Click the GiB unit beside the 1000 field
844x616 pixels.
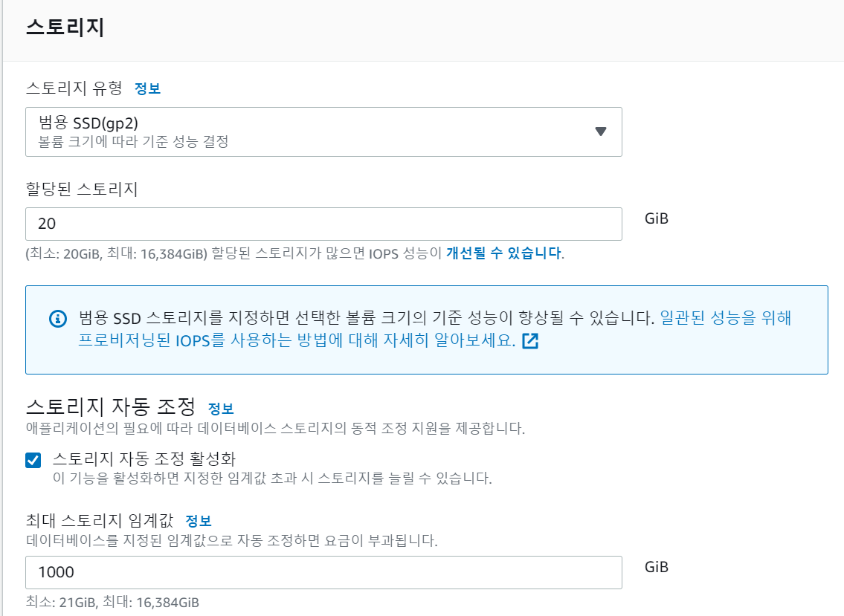[x=657, y=568]
